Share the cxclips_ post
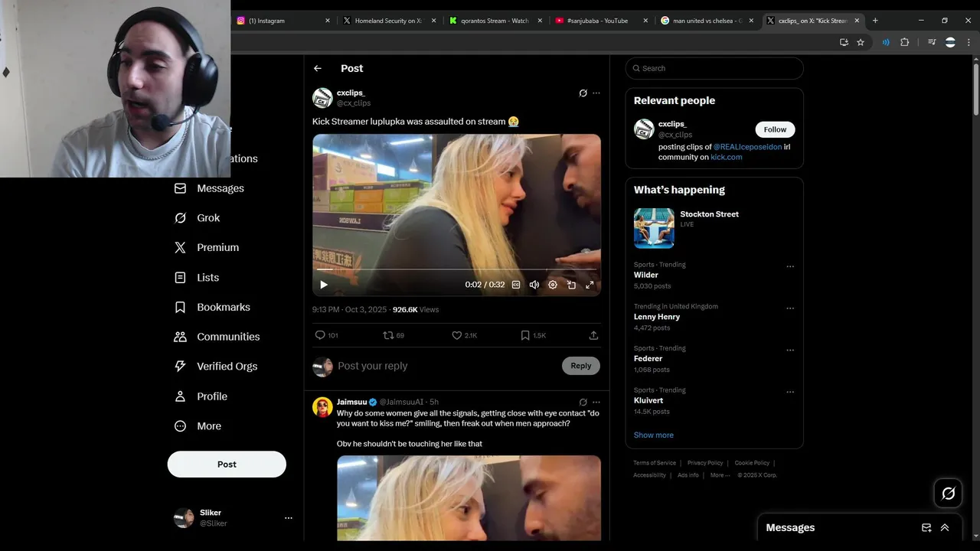This screenshot has height=551, width=980. (593, 335)
